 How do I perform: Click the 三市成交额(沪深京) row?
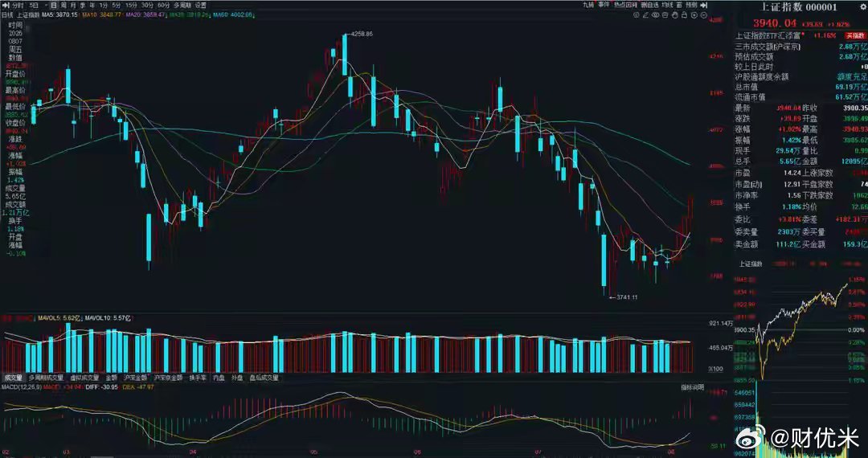click(x=801, y=47)
